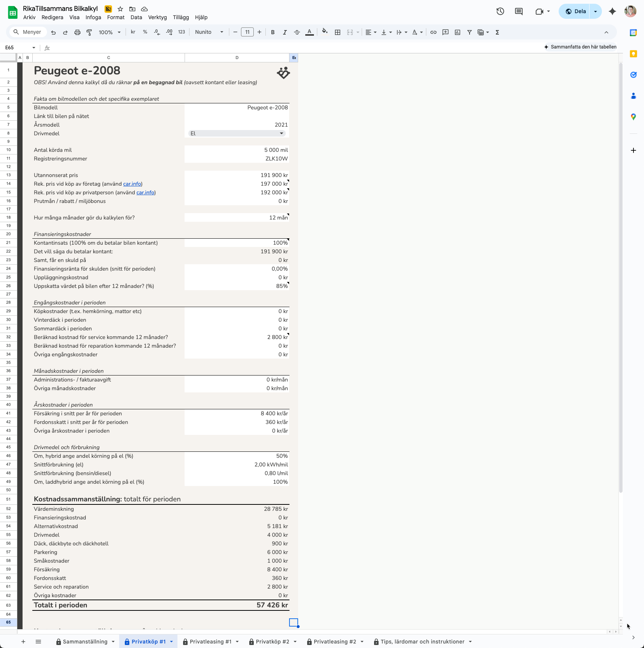
Task: Decrease decimal places
Action: click(157, 32)
